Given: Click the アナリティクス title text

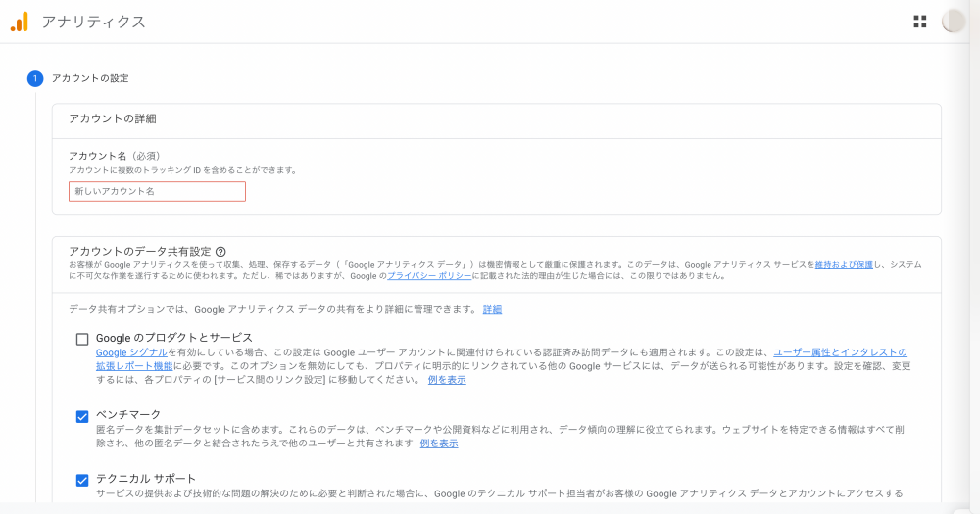Looking at the screenshot, I should click(94, 22).
